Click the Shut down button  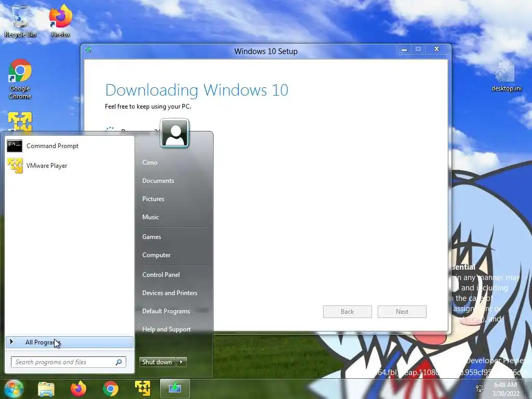pos(157,362)
